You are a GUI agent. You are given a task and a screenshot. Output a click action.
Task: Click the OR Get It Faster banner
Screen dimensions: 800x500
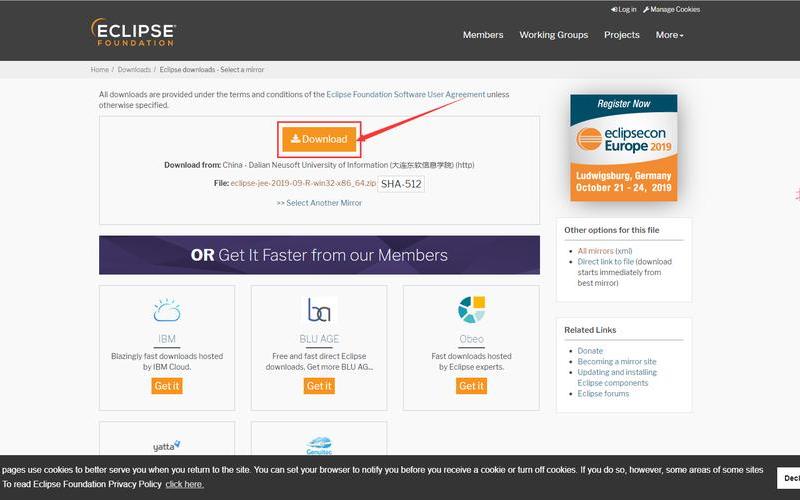(319, 255)
